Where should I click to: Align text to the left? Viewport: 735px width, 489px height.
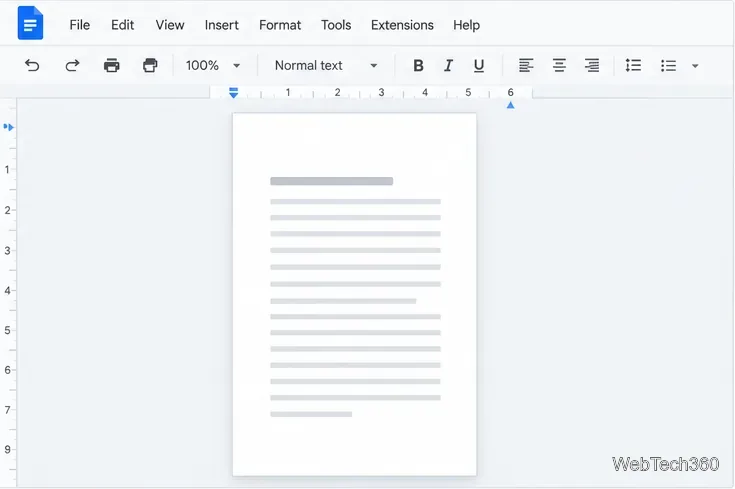coord(526,65)
